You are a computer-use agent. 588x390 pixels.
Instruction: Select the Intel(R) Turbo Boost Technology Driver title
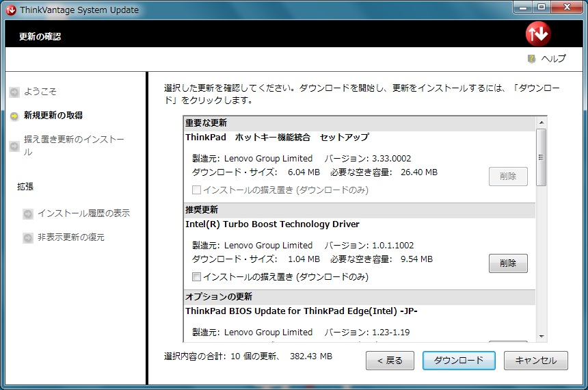tap(272, 224)
